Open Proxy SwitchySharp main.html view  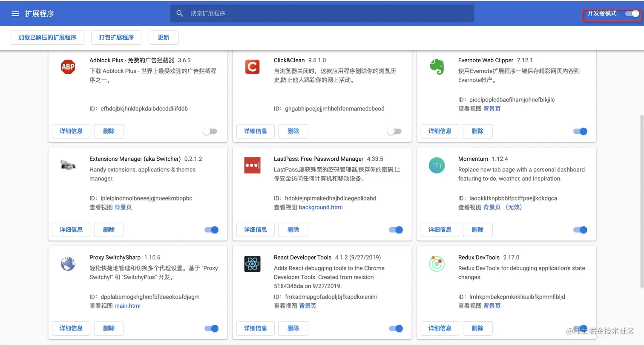click(127, 306)
